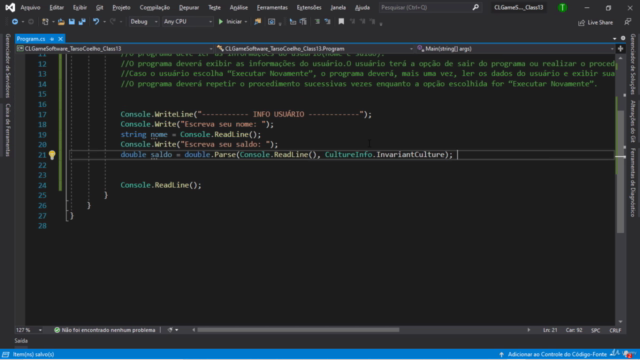640x360 pixels.
Task: Open the Depurar menu
Action: click(x=189, y=7)
